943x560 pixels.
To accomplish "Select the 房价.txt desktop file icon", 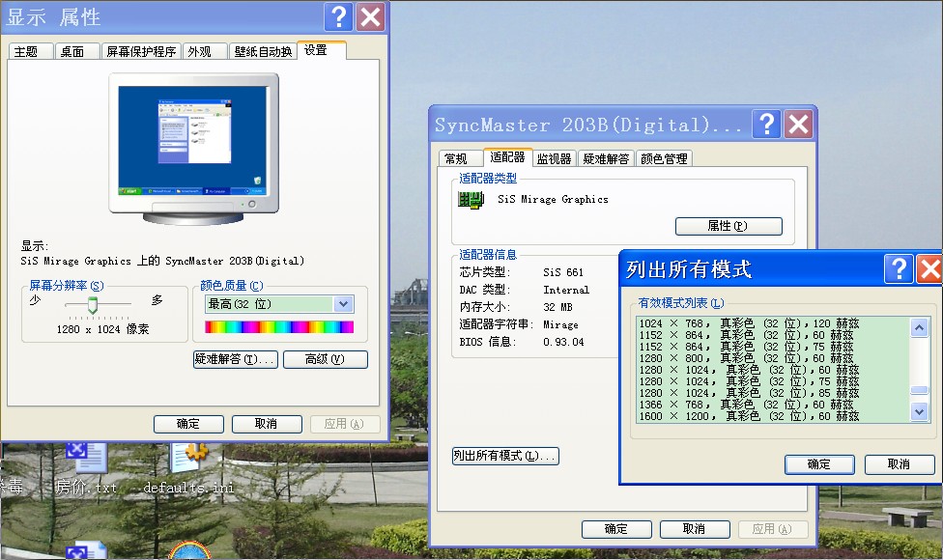I will coord(87,468).
